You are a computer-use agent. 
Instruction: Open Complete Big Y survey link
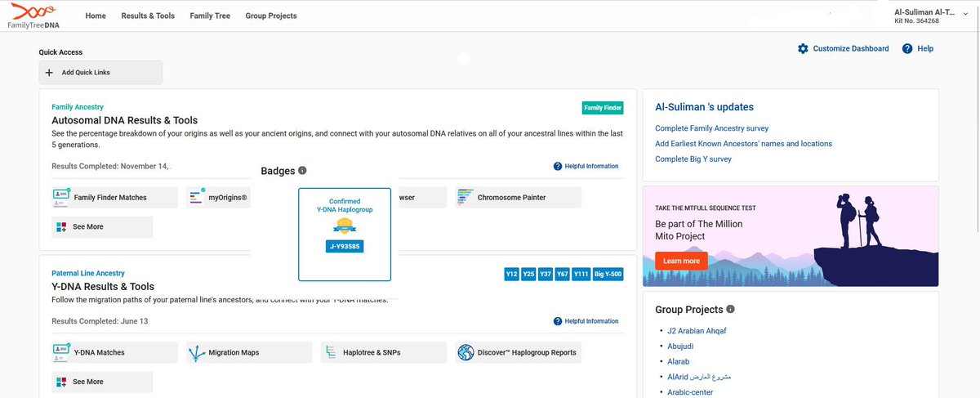tap(693, 159)
